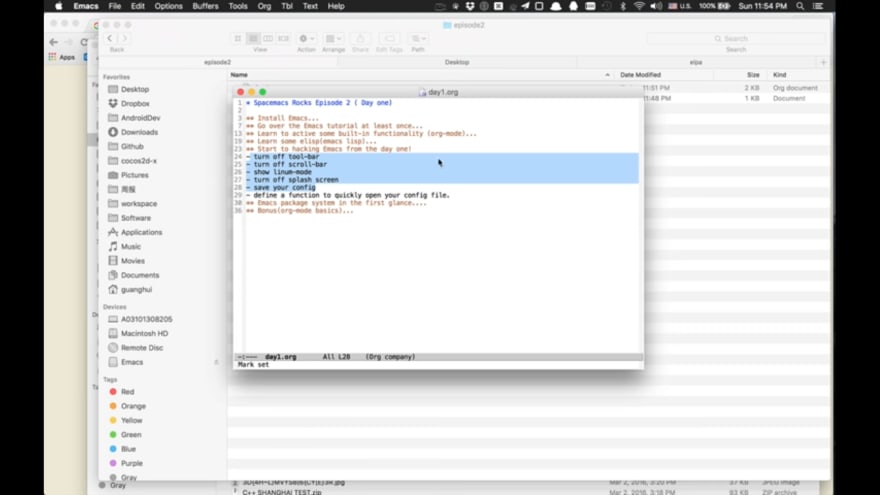Switch Finder to column view
Image resolution: width=880 pixels, height=495 pixels.
coord(268,38)
